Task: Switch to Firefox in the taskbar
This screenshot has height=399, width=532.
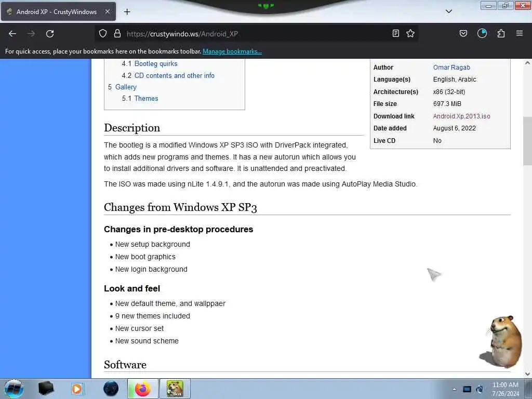Action: coord(143,389)
